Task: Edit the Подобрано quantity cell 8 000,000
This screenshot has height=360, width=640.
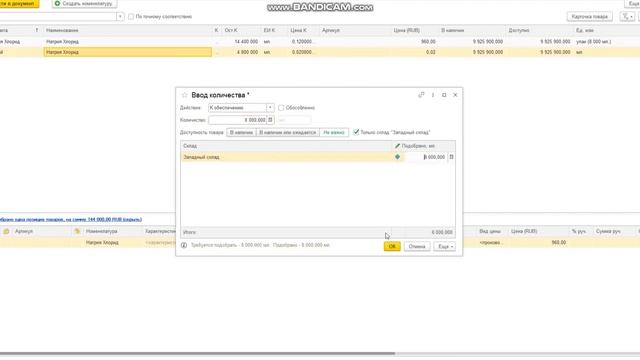Action: tap(425, 157)
